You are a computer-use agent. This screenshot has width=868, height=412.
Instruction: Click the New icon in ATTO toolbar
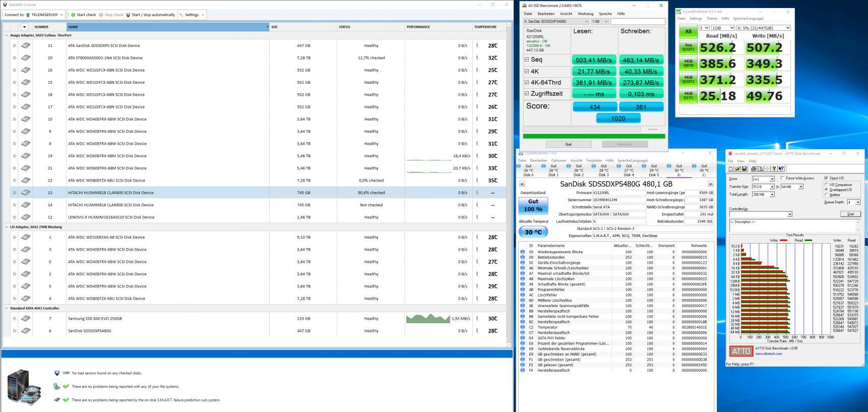[731, 169]
